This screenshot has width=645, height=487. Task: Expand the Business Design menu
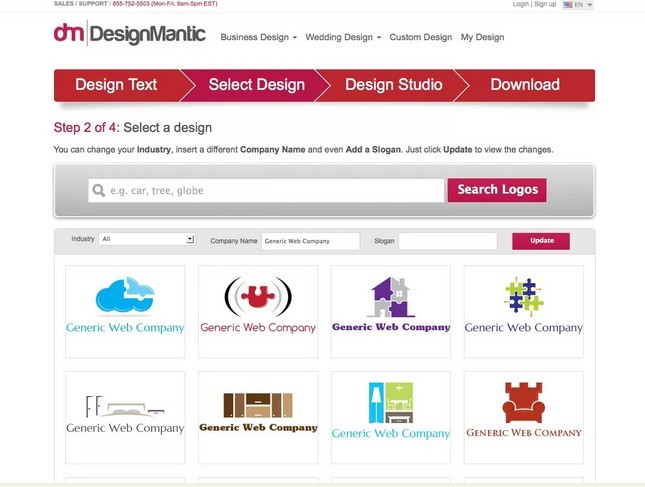259,38
